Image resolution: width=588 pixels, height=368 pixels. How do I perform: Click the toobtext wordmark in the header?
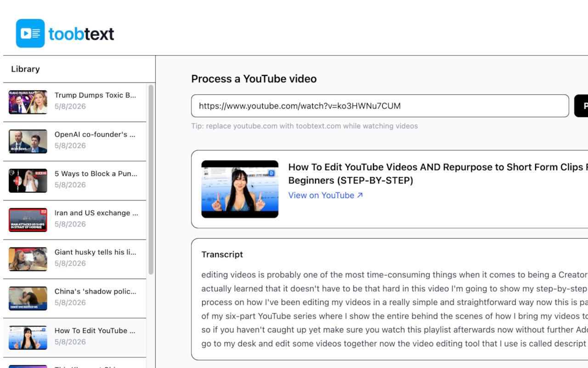(81, 34)
